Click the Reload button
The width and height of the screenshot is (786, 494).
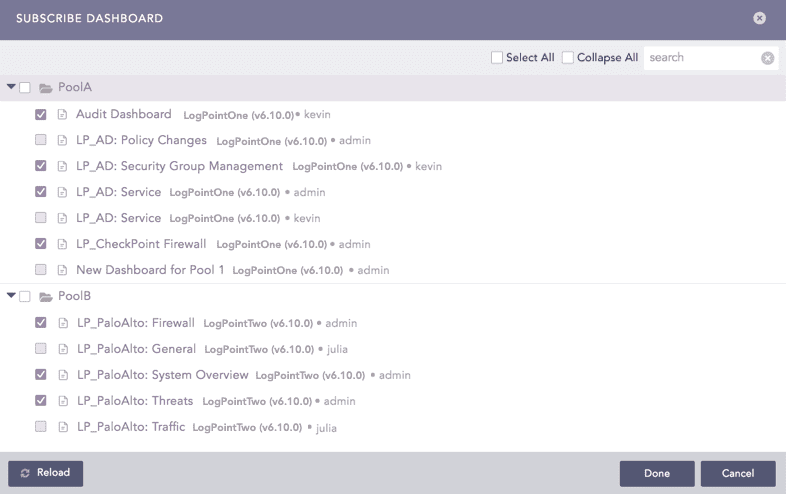(46, 473)
